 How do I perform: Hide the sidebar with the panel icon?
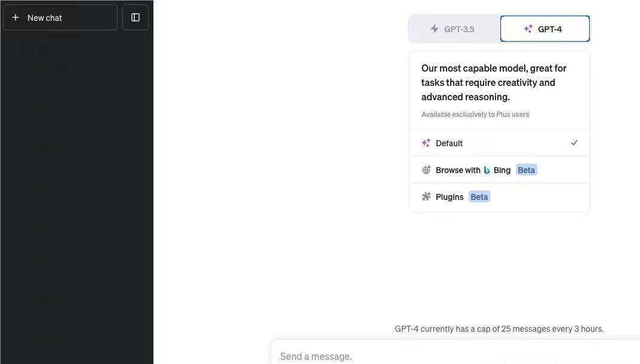coord(136,17)
